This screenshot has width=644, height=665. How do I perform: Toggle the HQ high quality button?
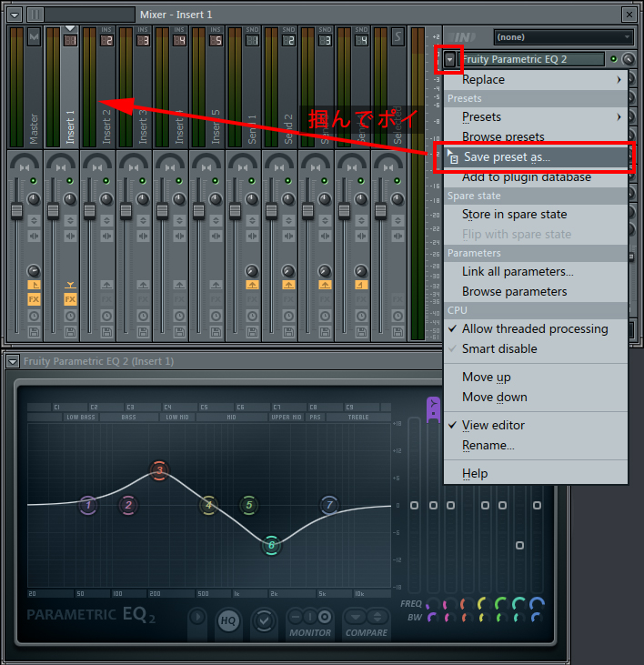(x=228, y=621)
